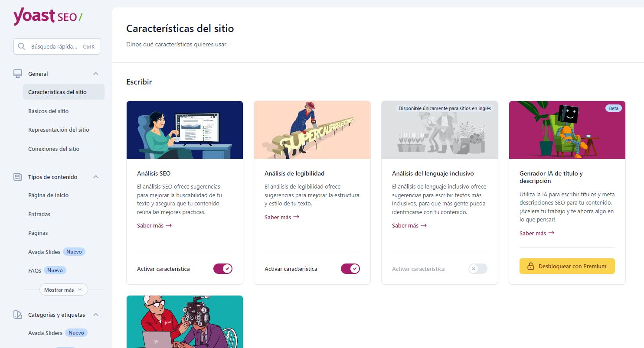Click the Yoast SEO logo

pyautogui.click(x=48, y=16)
